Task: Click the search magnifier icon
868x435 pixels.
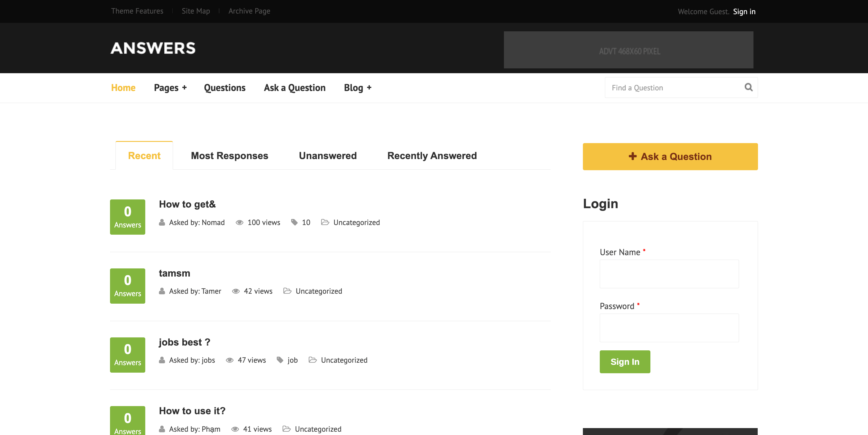Action: point(749,87)
